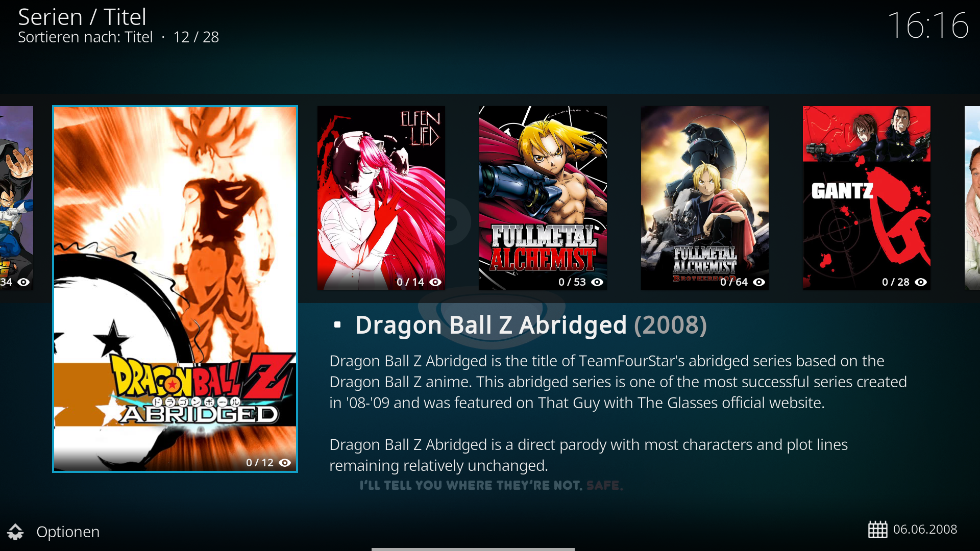Select the Fullmetal Alchemist Brotherhood poster

pyautogui.click(x=705, y=198)
